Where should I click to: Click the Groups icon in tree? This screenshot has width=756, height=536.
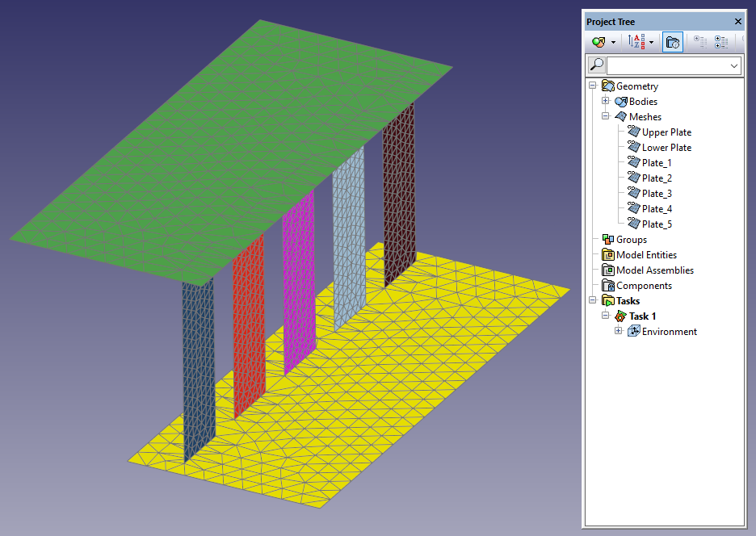point(607,240)
